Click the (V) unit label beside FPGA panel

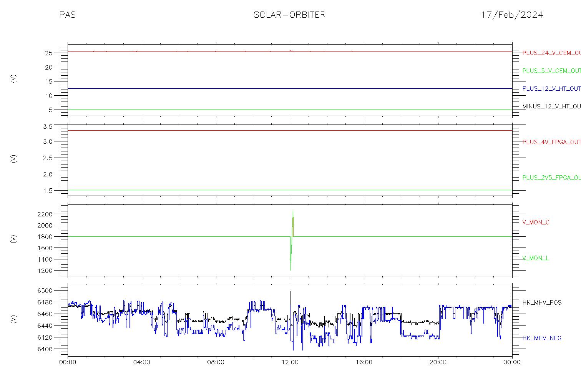14,159
